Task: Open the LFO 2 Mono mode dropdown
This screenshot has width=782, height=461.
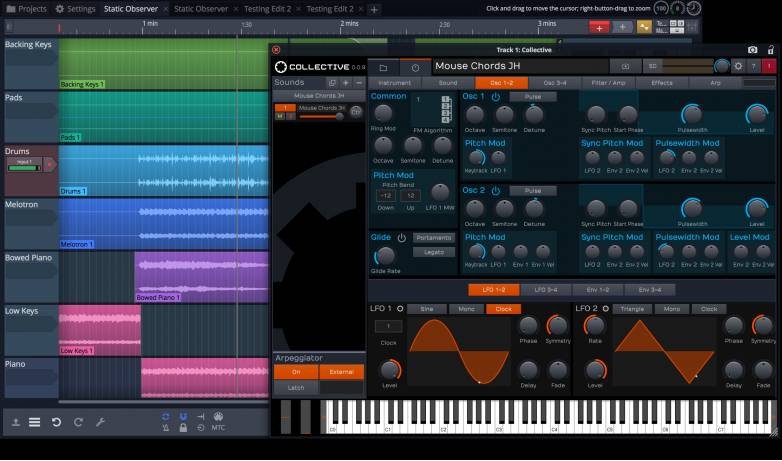Action: [672, 309]
